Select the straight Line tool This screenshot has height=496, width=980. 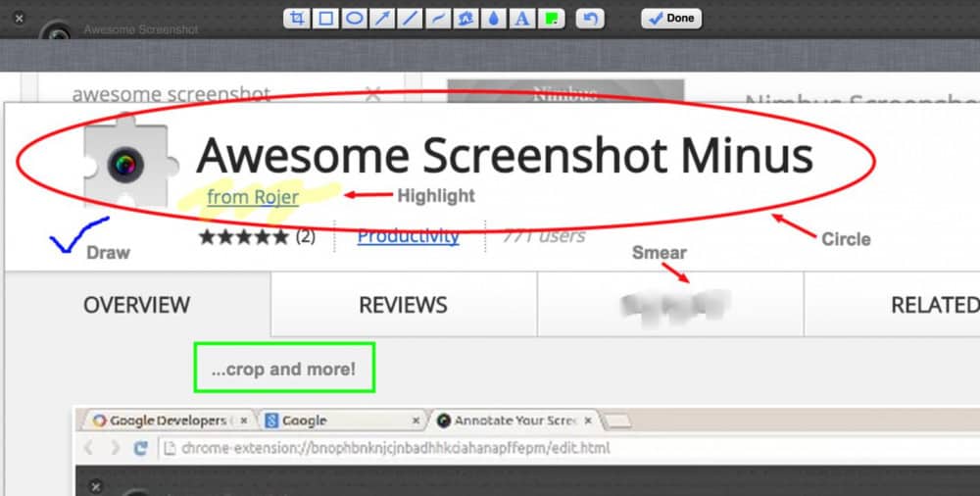coord(410,19)
